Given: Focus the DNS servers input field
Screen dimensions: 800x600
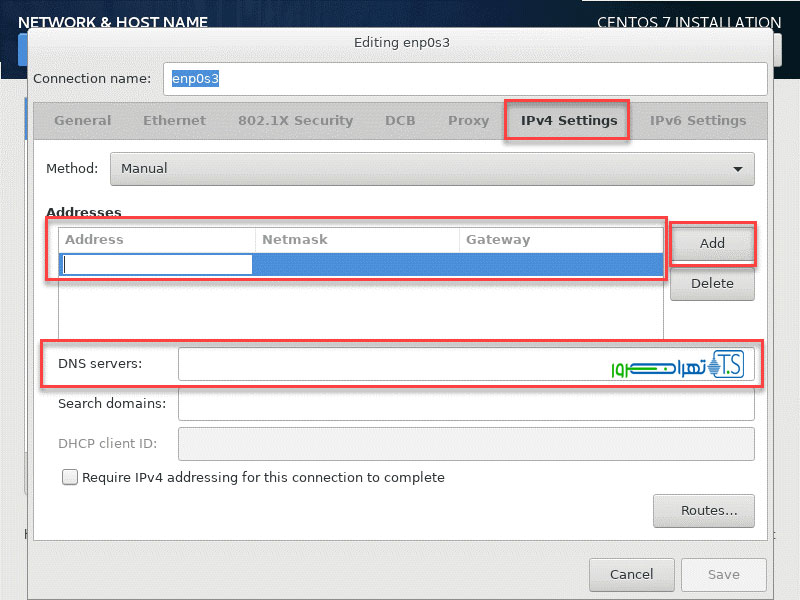Looking at the screenshot, I should point(390,364).
